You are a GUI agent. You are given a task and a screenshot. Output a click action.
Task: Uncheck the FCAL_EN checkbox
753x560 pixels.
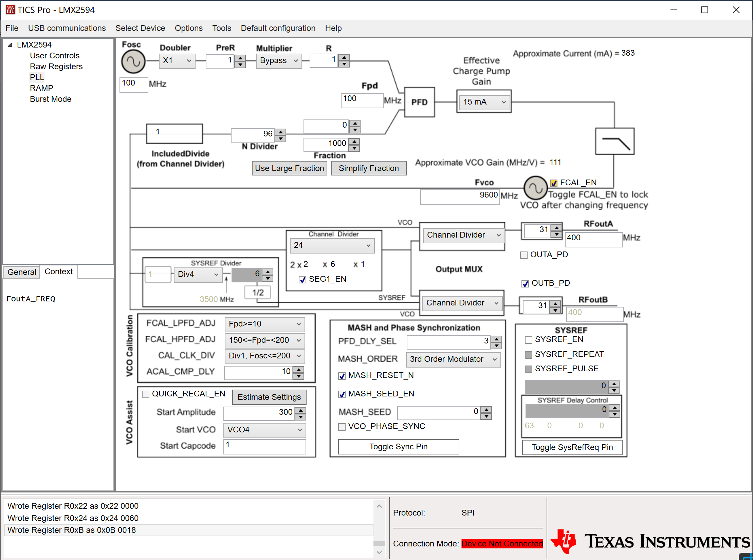[x=553, y=183]
